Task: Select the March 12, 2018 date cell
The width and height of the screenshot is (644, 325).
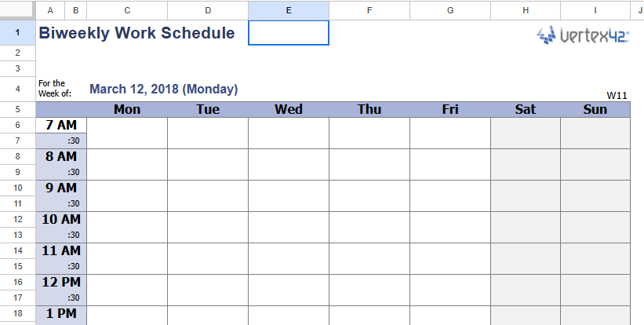Action: point(163,89)
